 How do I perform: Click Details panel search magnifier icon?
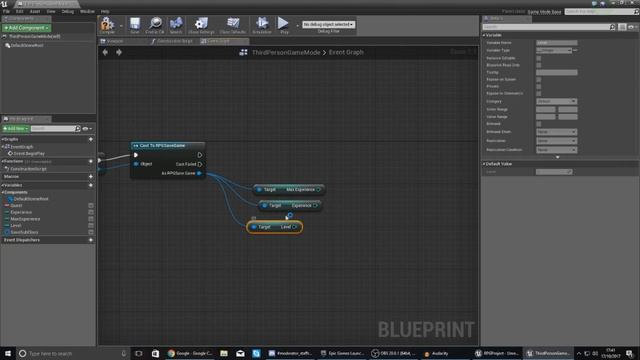tap(613, 27)
